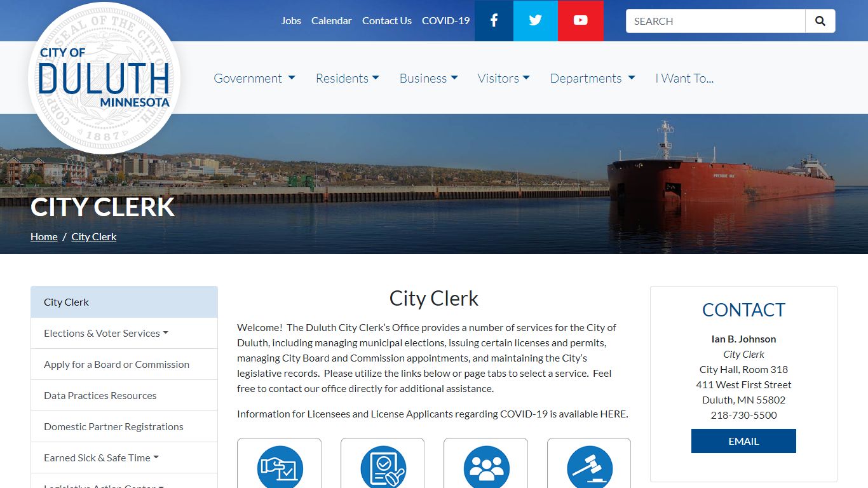Click the Duluth, MN 55802 line

743,400
